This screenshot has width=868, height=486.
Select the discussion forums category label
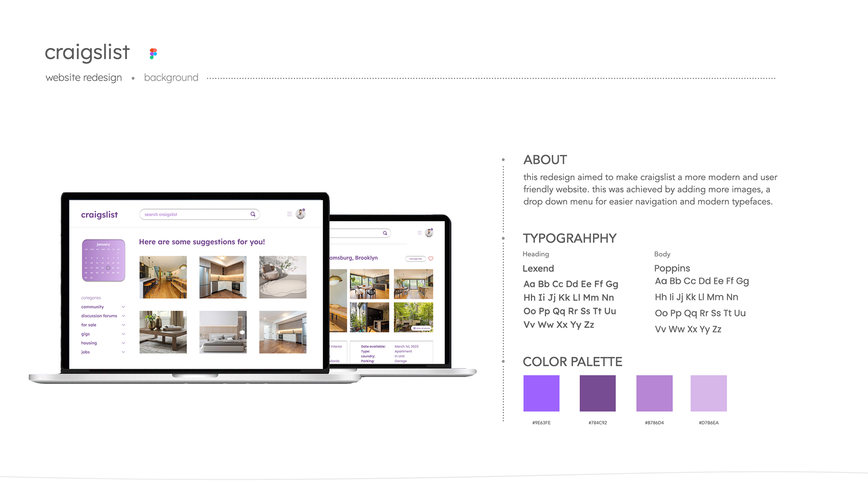(99, 316)
